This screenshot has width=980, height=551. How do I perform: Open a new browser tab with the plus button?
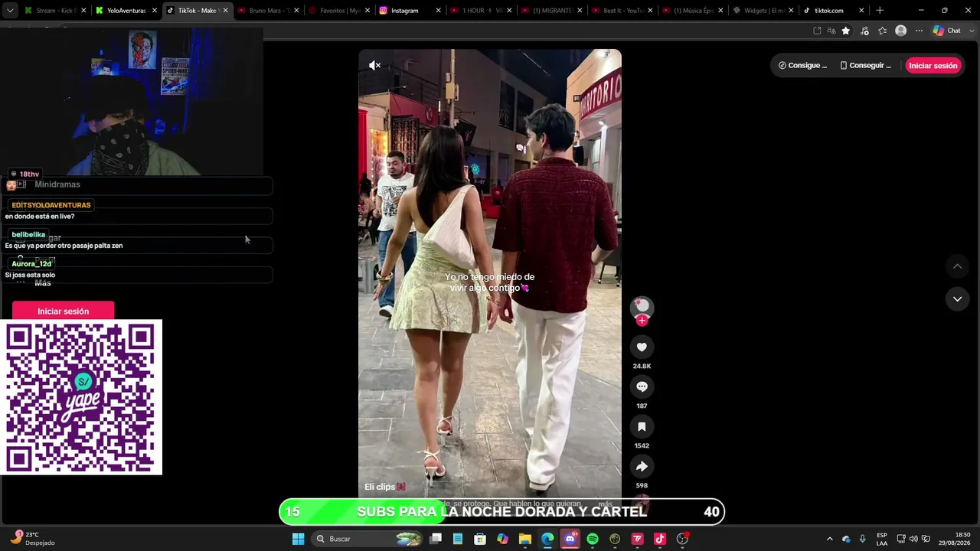click(x=880, y=11)
